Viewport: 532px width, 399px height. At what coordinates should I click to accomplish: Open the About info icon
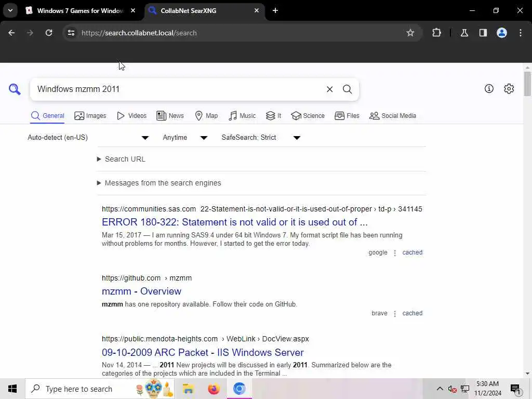(x=489, y=88)
